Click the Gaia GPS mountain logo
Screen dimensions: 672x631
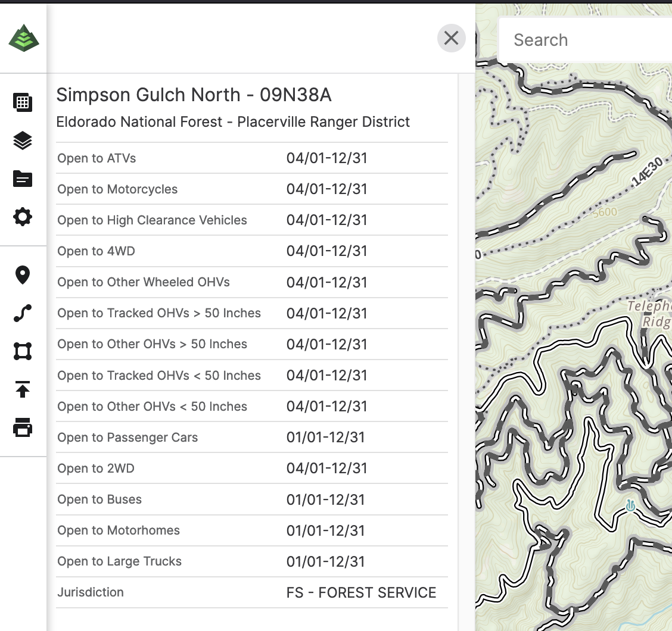pyautogui.click(x=24, y=39)
